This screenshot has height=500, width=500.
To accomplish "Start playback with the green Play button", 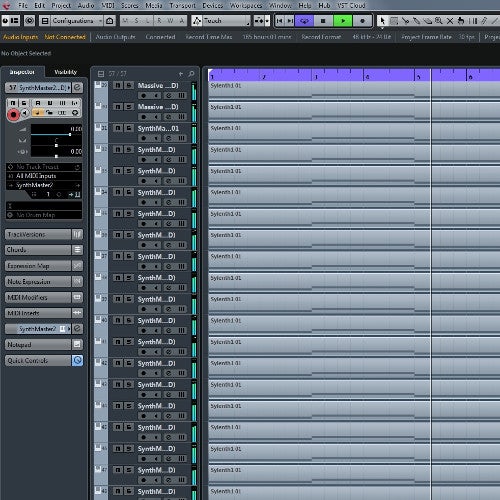I will tap(343, 21).
